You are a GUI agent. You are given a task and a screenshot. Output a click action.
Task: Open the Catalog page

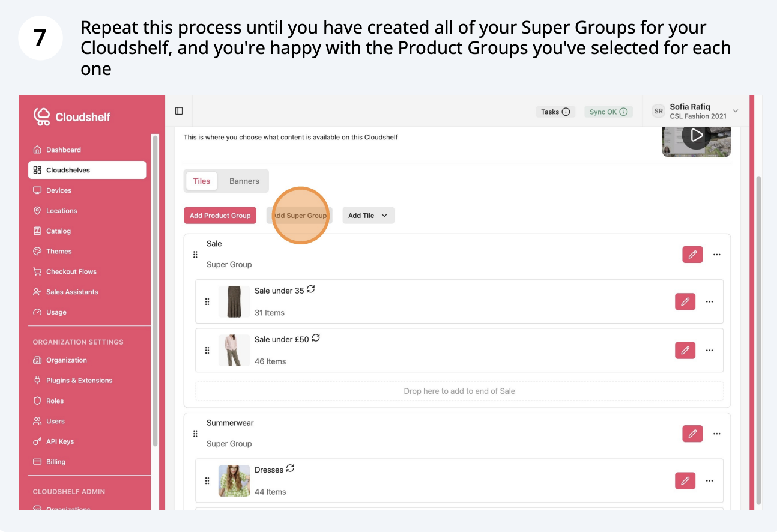coord(87,231)
